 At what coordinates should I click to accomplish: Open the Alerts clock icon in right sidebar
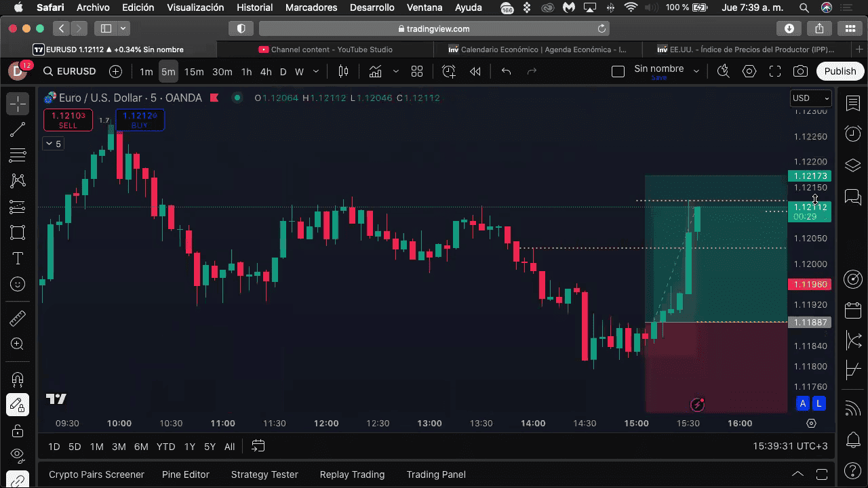pos(853,134)
